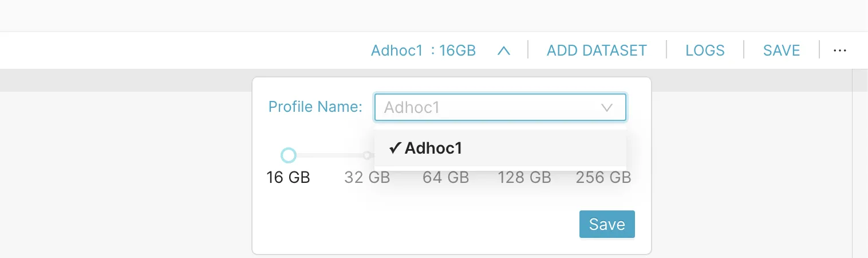Click the Profile Name combo box field
868x258 pixels.
pos(500,107)
